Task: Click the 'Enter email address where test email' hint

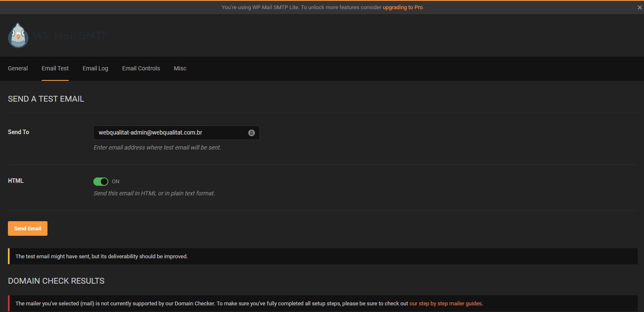Action: click(x=157, y=147)
